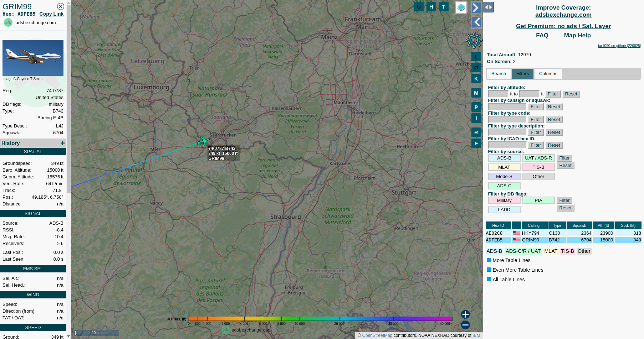Switch to the Columns tab
This screenshot has height=339, width=644.
point(548,74)
